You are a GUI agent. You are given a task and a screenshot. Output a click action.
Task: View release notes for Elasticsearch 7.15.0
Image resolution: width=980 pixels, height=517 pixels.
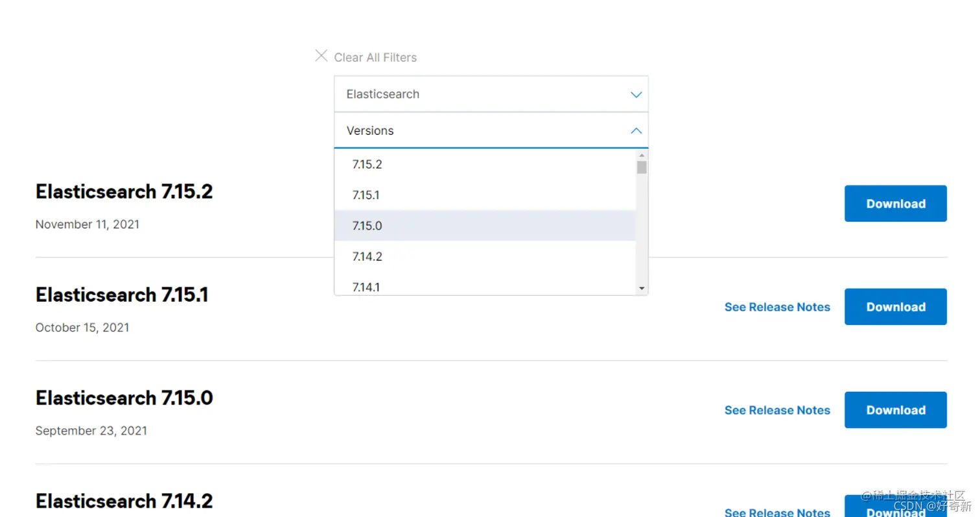(777, 411)
